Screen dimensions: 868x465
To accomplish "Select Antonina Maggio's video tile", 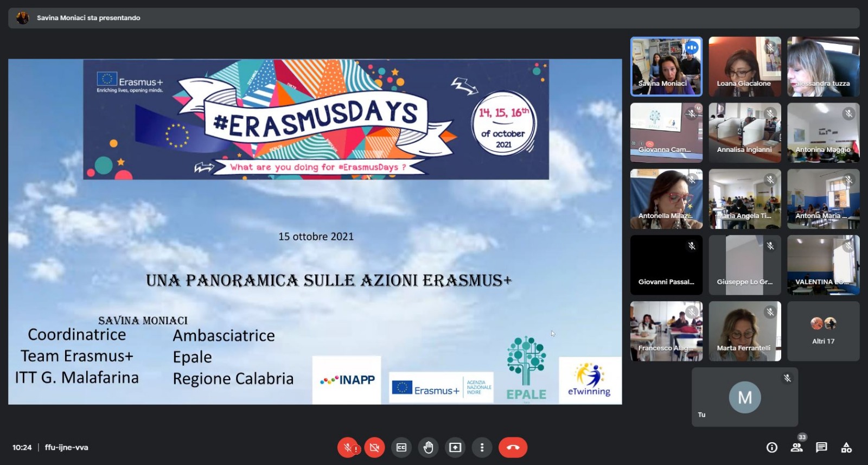I will [824, 133].
